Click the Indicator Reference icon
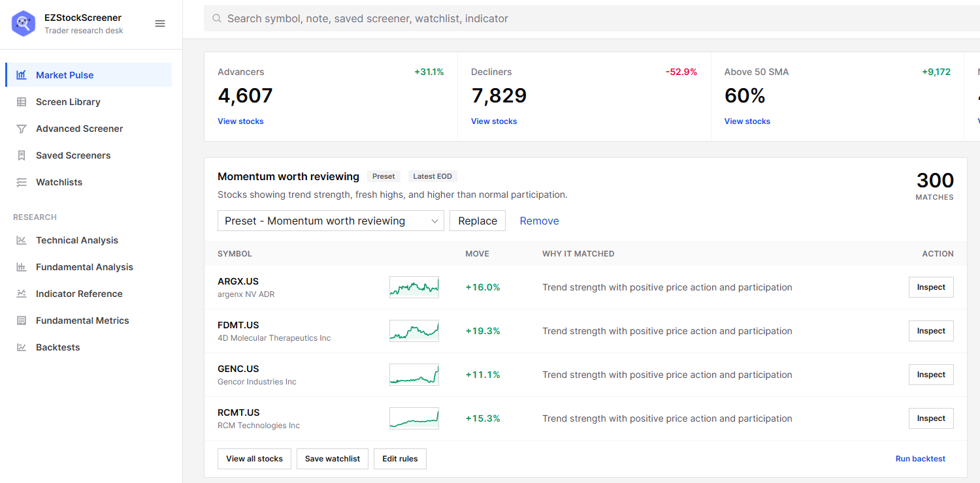 click(x=22, y=294)
